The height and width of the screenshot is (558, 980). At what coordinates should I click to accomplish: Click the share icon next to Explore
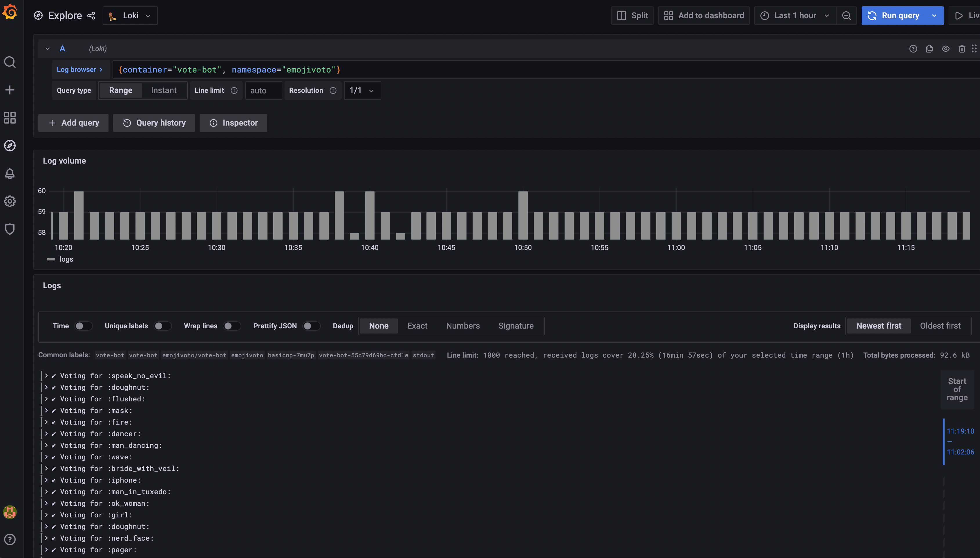click(x=91, y=16)
